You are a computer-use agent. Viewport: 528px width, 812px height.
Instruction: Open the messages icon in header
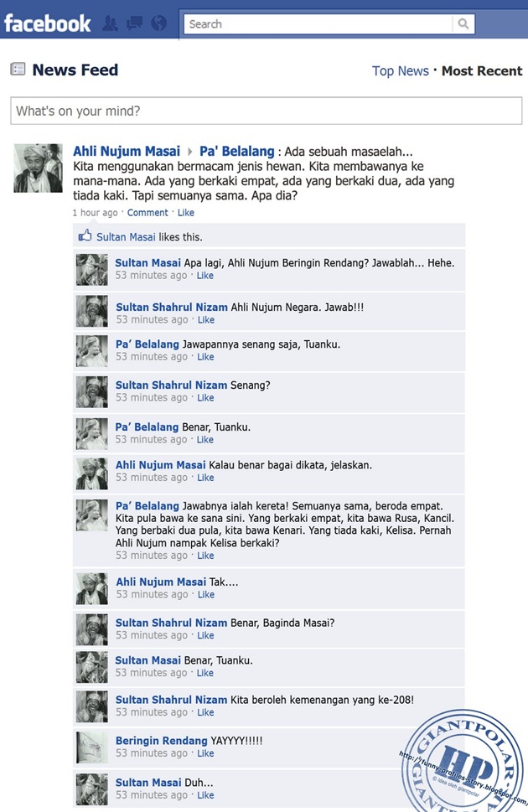[x=134, y=23]
